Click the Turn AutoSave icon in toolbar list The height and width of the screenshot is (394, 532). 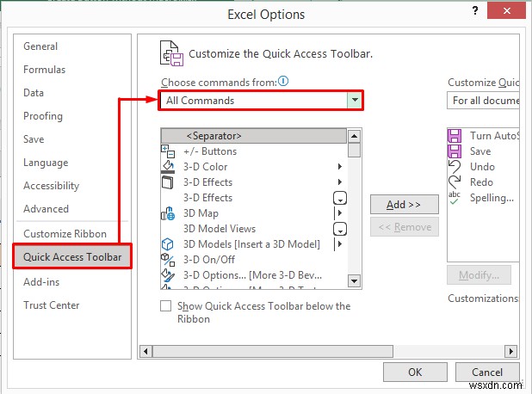455,136
